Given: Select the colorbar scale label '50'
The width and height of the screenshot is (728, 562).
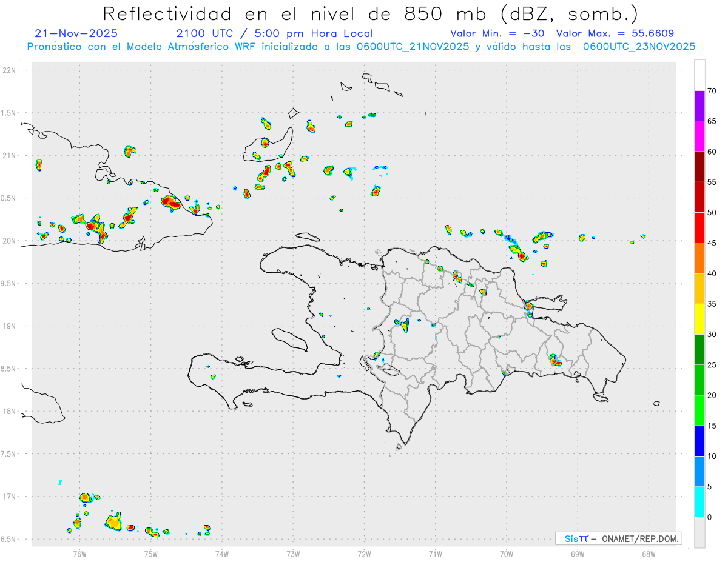Looking at the screenshot, I should click(x=712, y=213).
